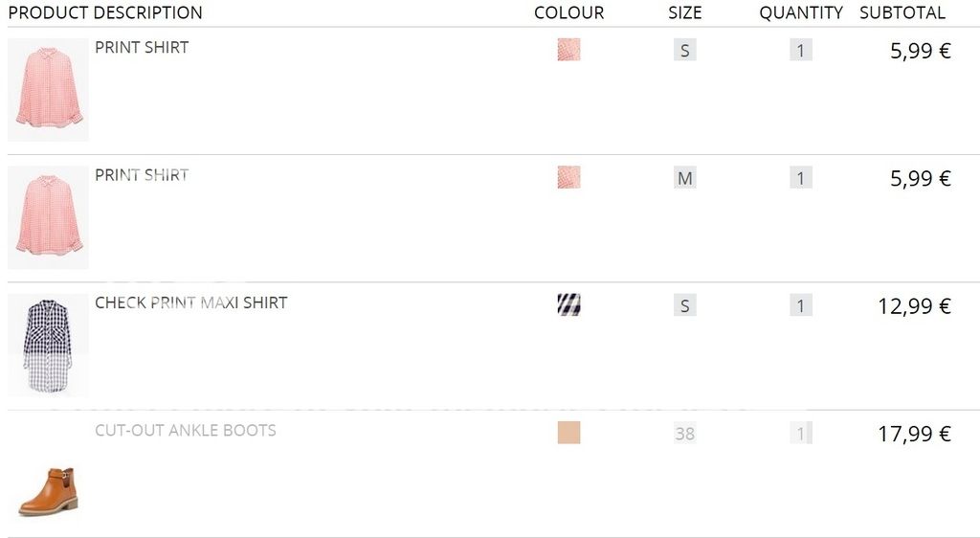View the Check Print Maxi Shirt image
This screenshot has width=980, height=538.
(48, 345)
